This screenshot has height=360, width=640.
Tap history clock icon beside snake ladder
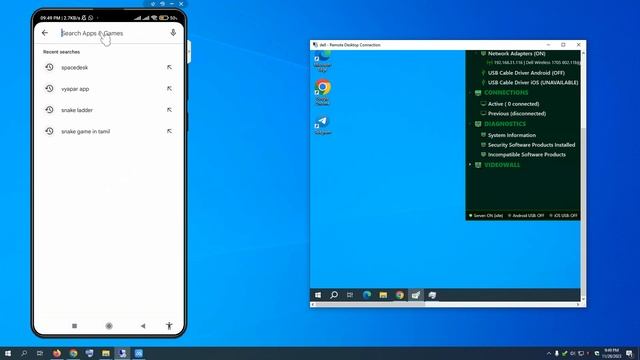[49, 110]
